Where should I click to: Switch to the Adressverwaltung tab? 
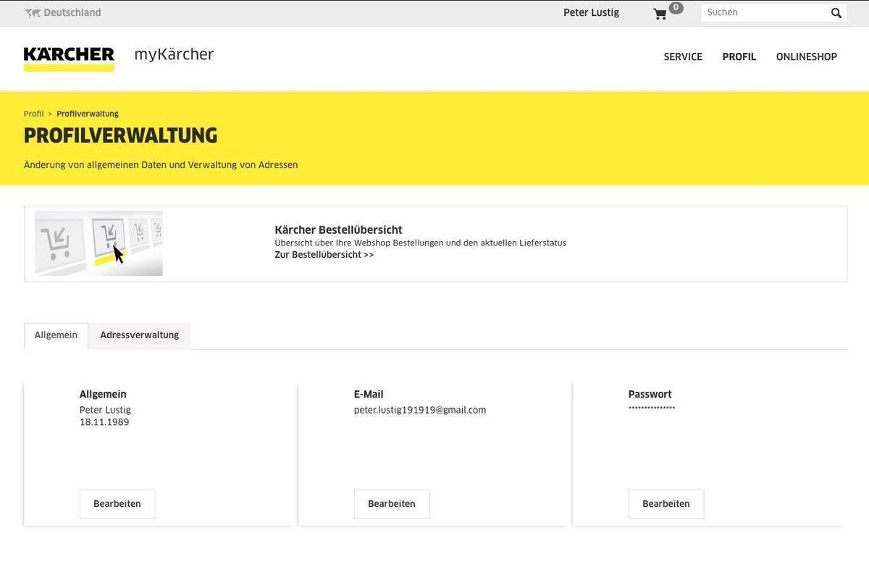pos(140,336)
